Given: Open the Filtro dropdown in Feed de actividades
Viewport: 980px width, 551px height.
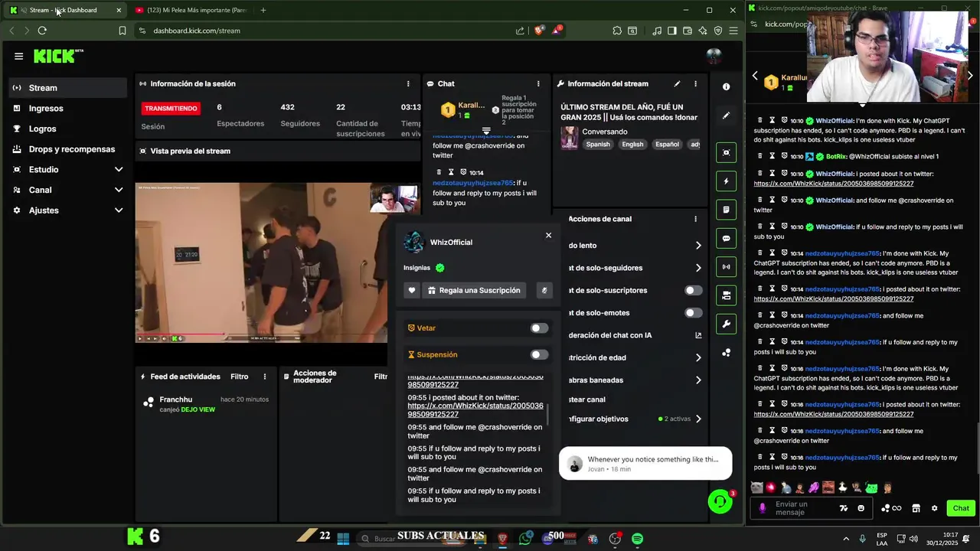Looking at the screenshot, I should pyautogui.click(x=240, y=377).
